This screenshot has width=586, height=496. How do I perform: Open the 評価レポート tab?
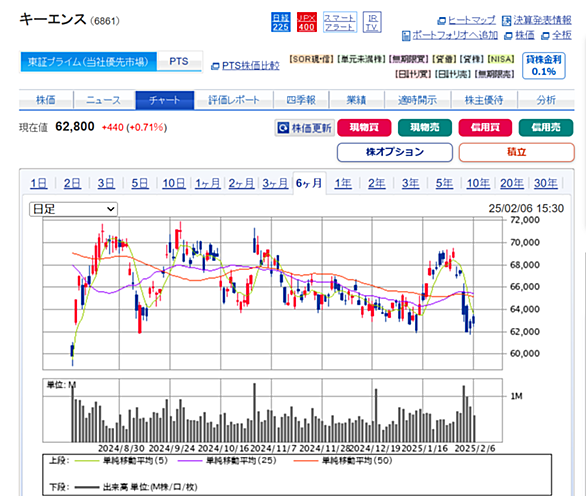(234, 100)
